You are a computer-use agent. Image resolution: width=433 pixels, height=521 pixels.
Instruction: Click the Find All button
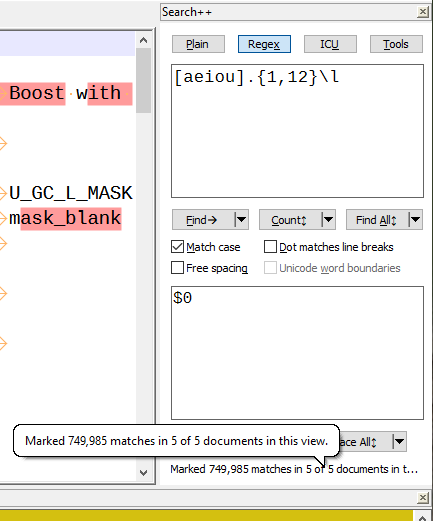(x=377, y=220)
